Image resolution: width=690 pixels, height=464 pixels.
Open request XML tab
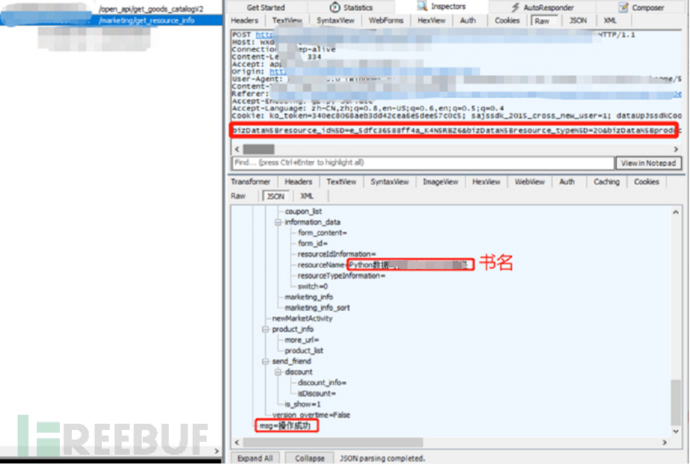(x=610, y=20)
